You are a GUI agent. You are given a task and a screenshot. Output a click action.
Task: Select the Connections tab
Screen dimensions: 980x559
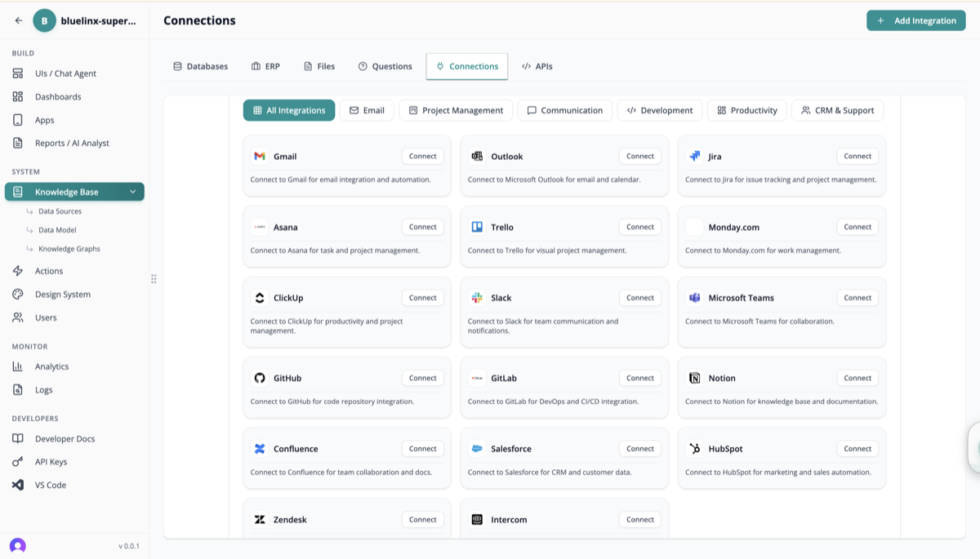467,66
